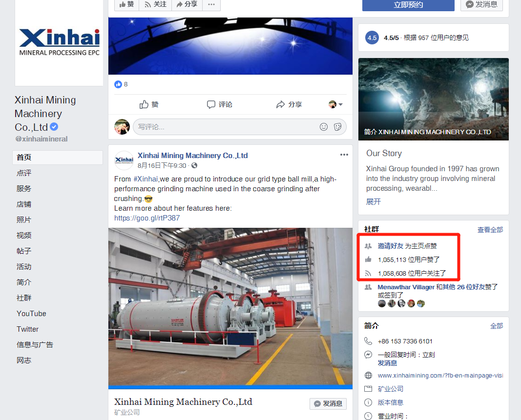Click the 1,055,113 likes thumbs-up icon

[x=368, y=260]
